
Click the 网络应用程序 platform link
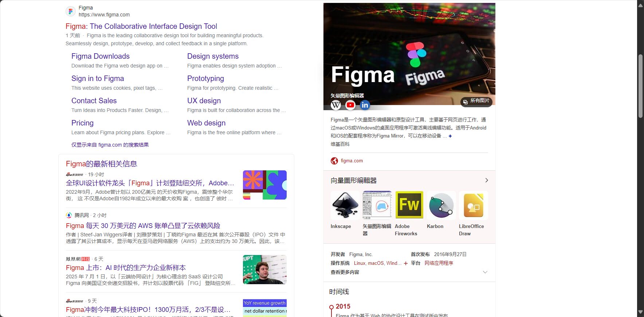[439, 263]
